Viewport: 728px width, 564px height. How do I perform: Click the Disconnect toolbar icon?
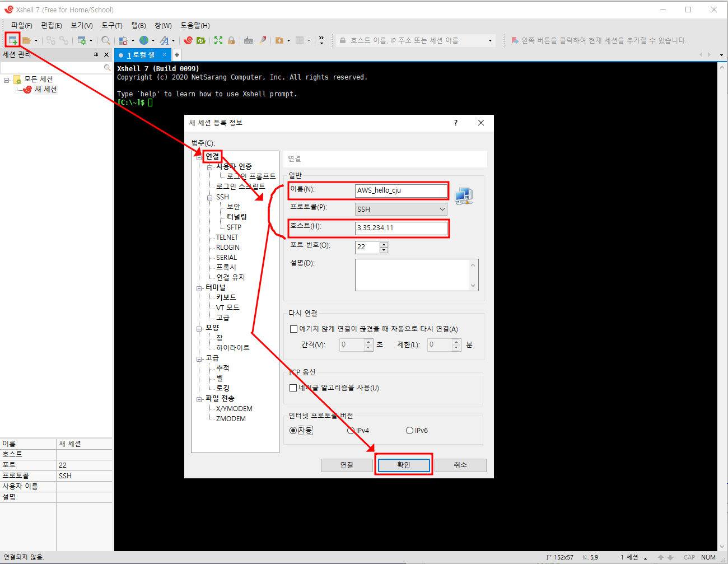pos(64,40)
